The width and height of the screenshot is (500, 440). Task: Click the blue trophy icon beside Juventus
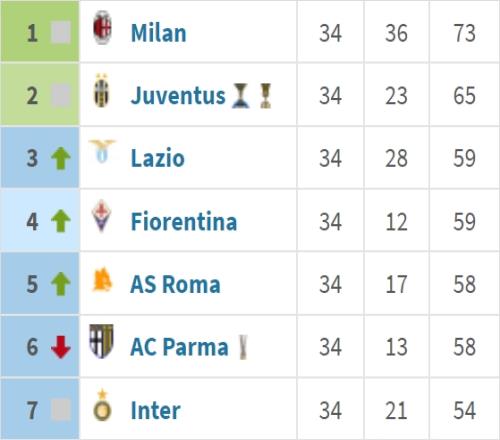(241, 96)
